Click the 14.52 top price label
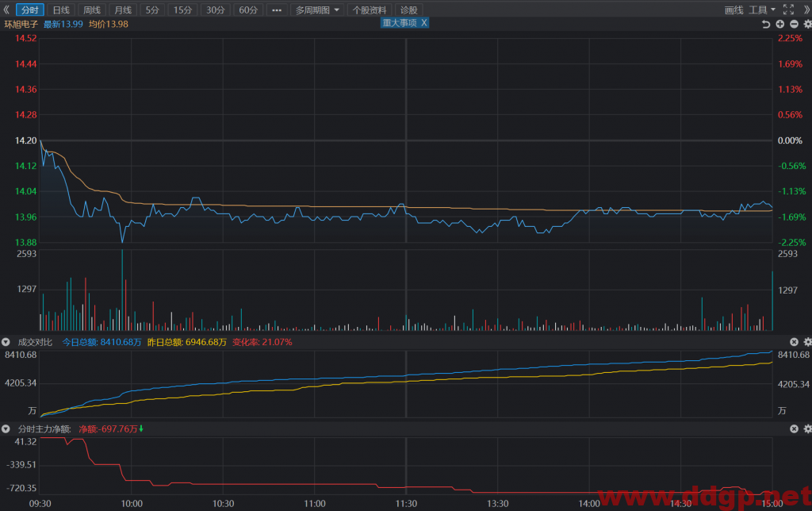The image size is (812, 511). pos(26,38)
